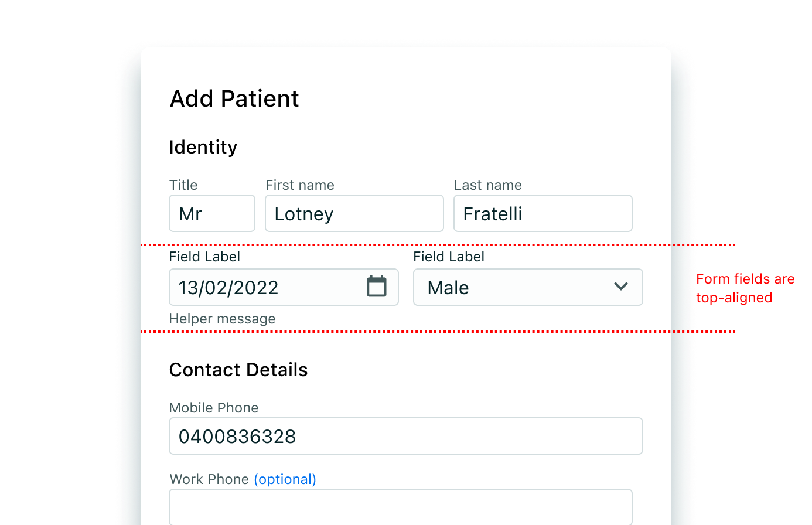Click the Title field label
812x525 pixels.
point(183,185)
